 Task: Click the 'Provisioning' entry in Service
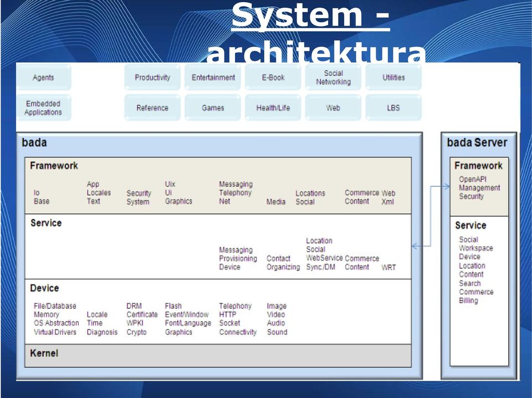(x=238, y=258)
